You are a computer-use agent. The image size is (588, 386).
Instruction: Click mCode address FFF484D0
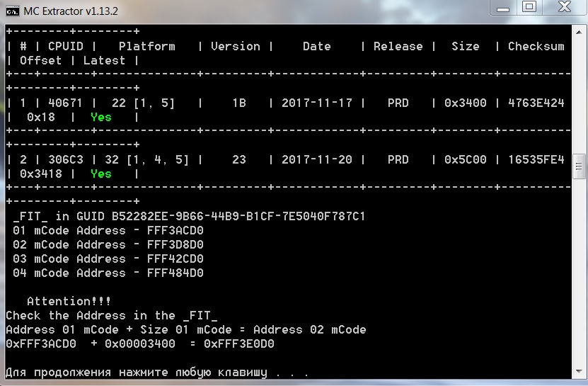(x=175, y=273)
